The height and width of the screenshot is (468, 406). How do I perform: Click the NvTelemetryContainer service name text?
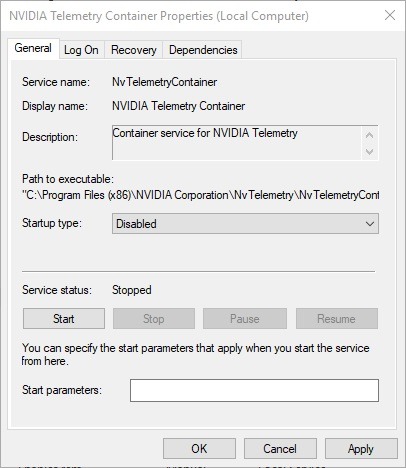point(164,82)
